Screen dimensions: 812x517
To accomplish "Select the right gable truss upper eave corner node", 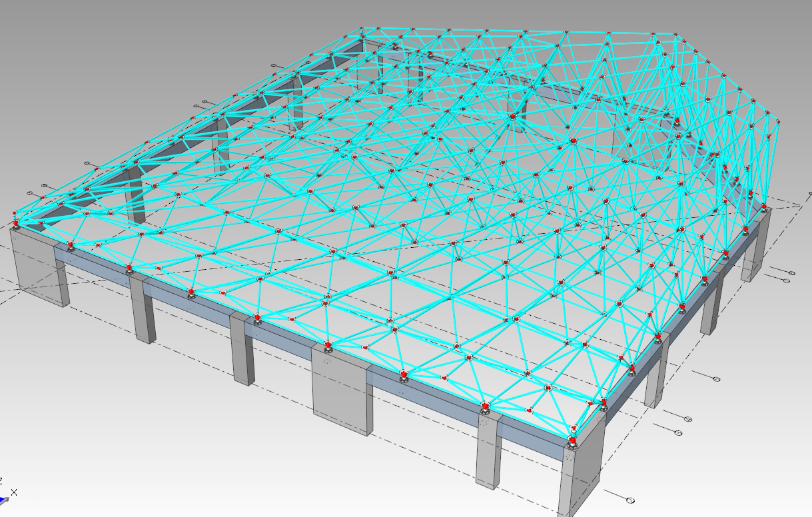I will click(777, 122).
